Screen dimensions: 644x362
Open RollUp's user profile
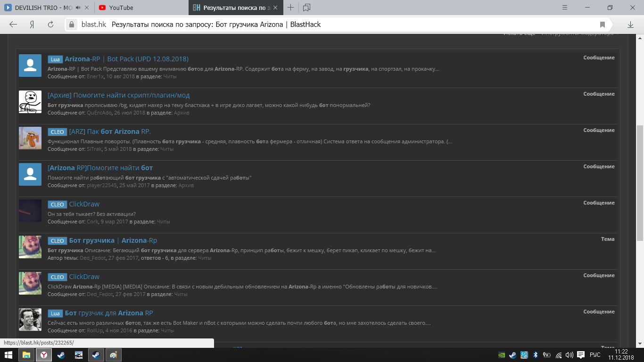click(94, 330)
